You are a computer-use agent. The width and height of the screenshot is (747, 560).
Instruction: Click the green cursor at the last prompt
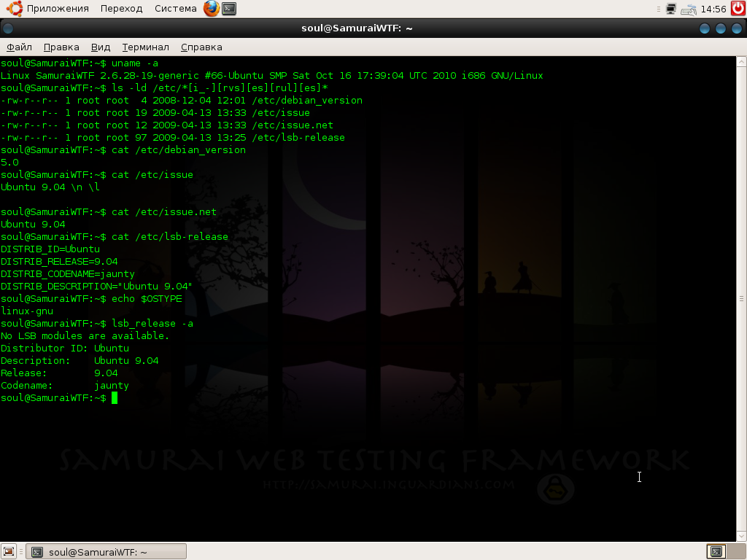click(x=115, y=398)
